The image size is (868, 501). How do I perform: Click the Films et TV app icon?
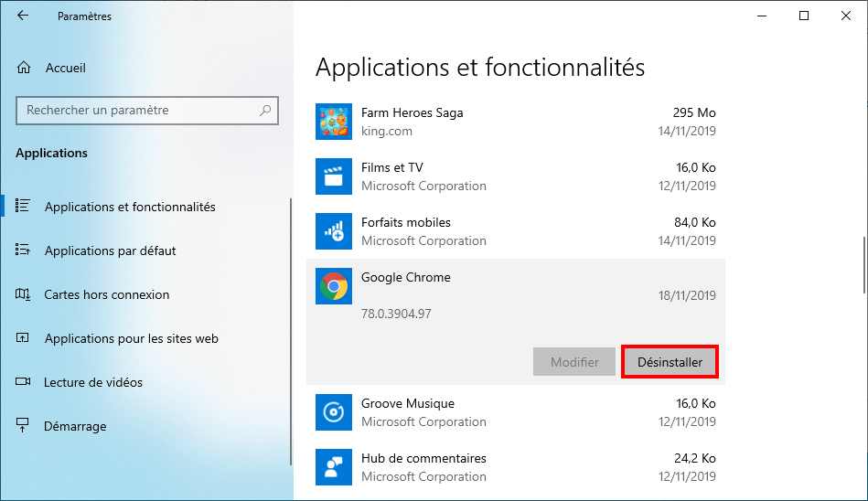pos(334,176)
